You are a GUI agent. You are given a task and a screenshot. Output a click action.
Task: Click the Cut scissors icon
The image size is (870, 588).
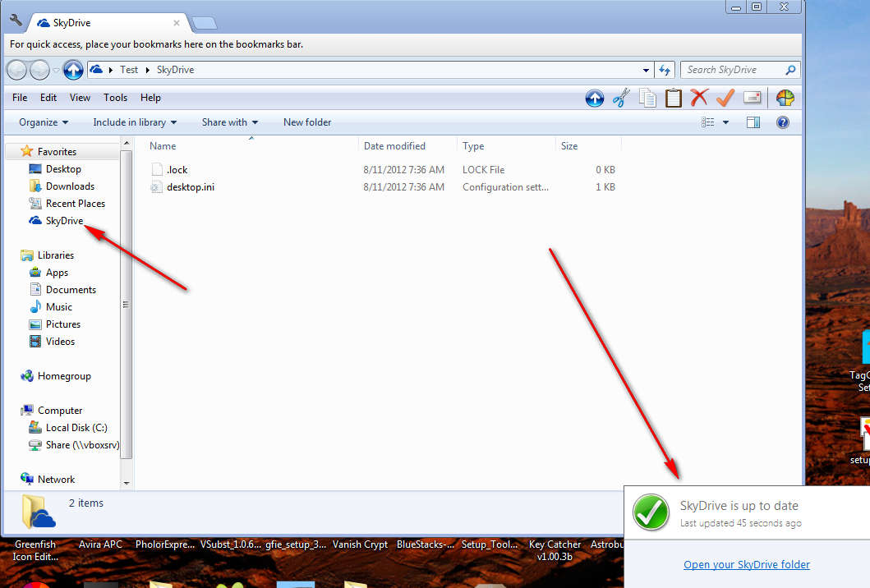621,99
